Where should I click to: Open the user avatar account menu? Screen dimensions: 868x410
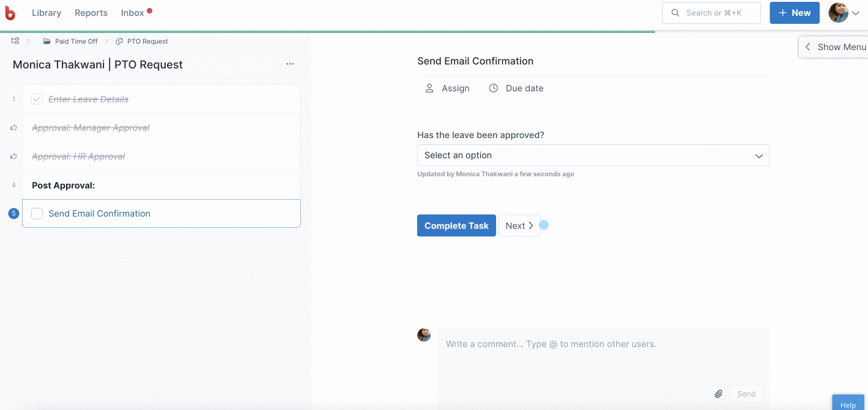pos(844,13)
